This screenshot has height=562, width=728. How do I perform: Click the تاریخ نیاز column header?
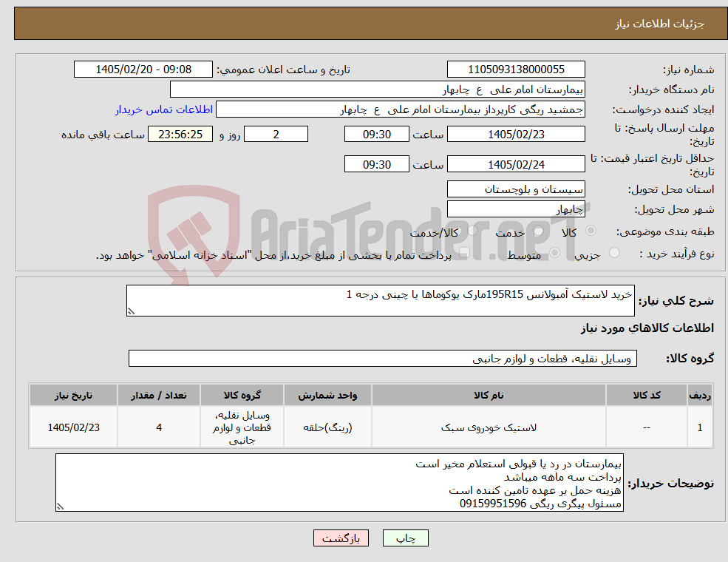(x=73, y=396)
